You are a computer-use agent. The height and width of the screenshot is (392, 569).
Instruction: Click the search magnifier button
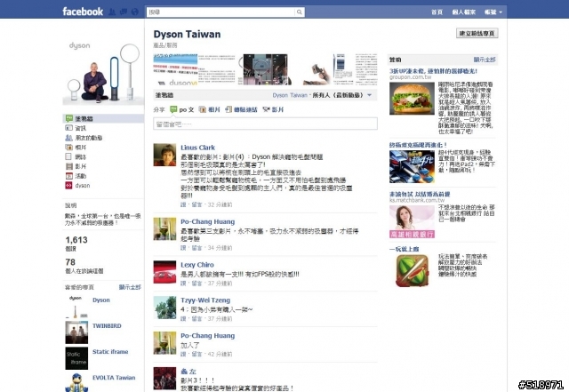click(x=300, y=12)
